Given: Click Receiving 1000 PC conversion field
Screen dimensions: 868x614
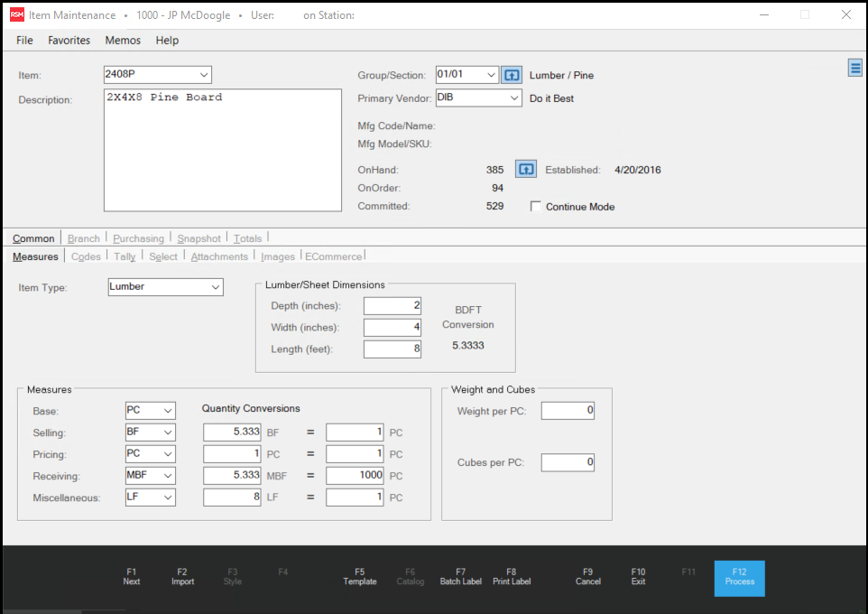Looking at the screenshot, I should (355, 476).
